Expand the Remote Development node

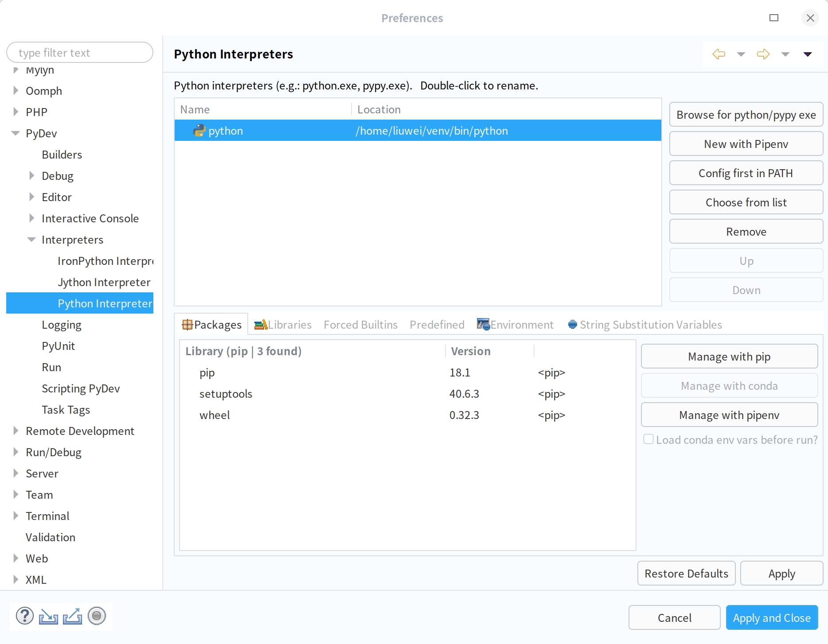[16, 431]
